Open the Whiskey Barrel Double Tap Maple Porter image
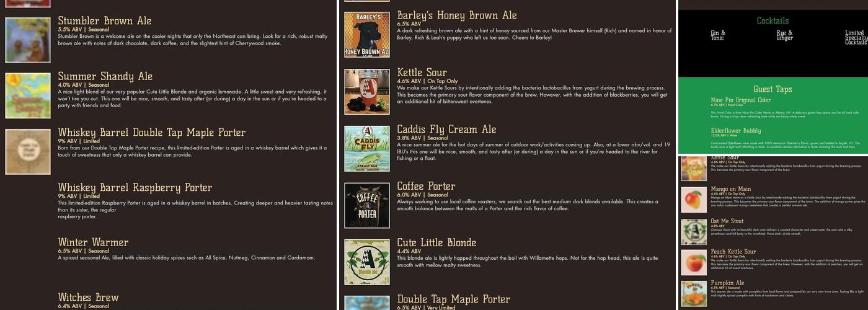Viewport: 868px width, 310px height. [x=28, y=152]
